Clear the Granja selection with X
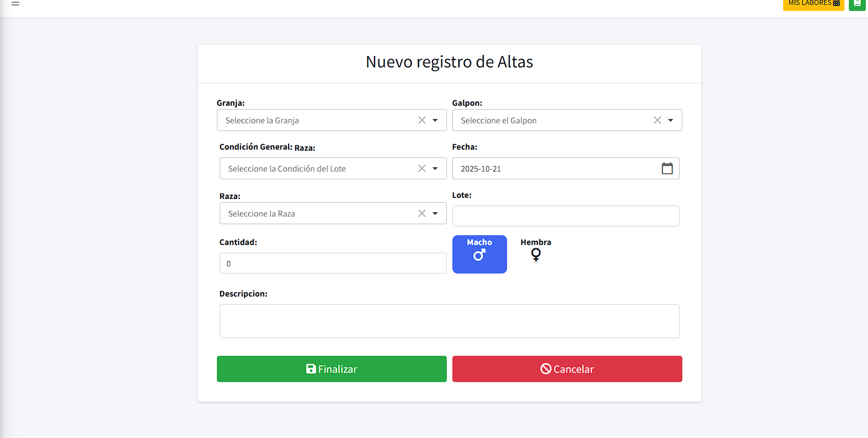 tap(422, 120)
